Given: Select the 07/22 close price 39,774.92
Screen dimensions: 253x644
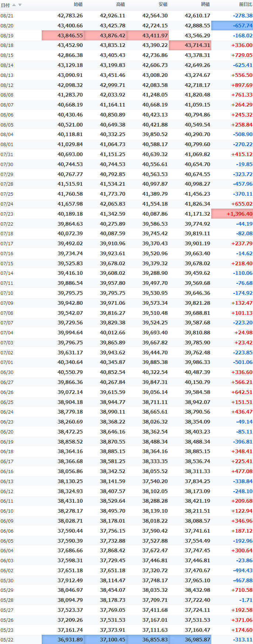Looking at the screenshot, I should [x=198, y=224].
